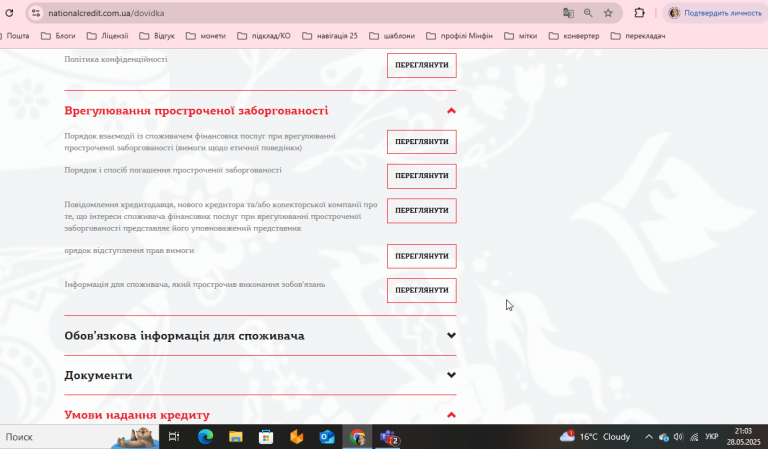Reload the page with the refresh icon

[9, 13]
